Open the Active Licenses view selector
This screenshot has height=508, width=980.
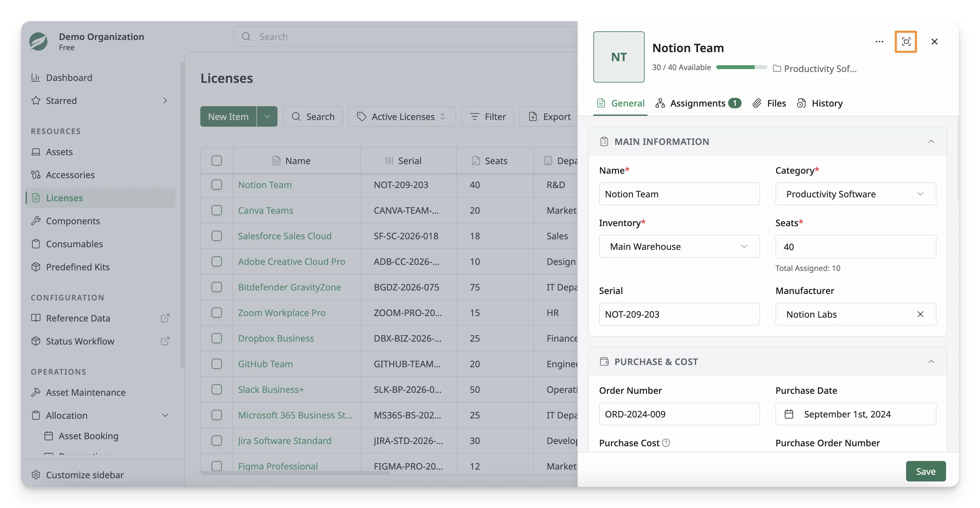point(402,116)
